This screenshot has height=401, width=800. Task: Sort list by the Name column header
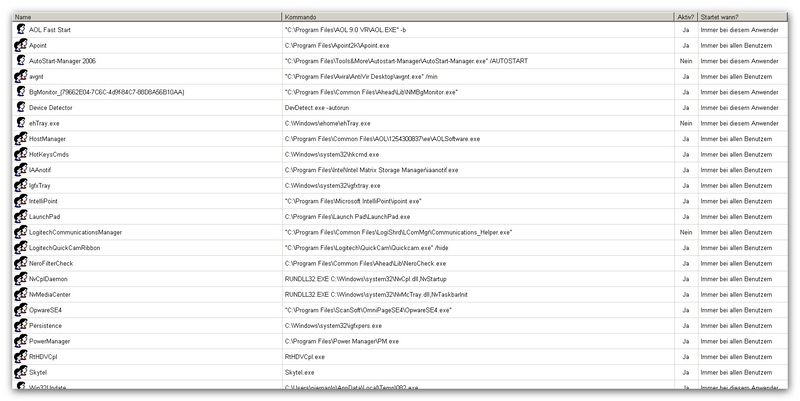click(140, 16)
